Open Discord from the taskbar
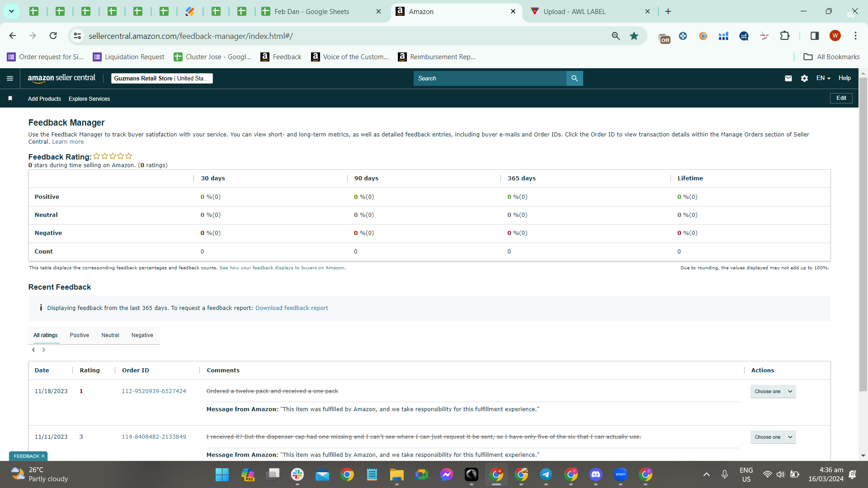Viewport: 868px width, 488px height. (596, 474)
